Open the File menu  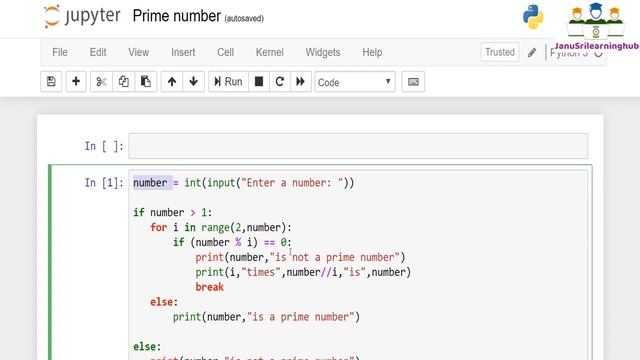tap(60, 52)
